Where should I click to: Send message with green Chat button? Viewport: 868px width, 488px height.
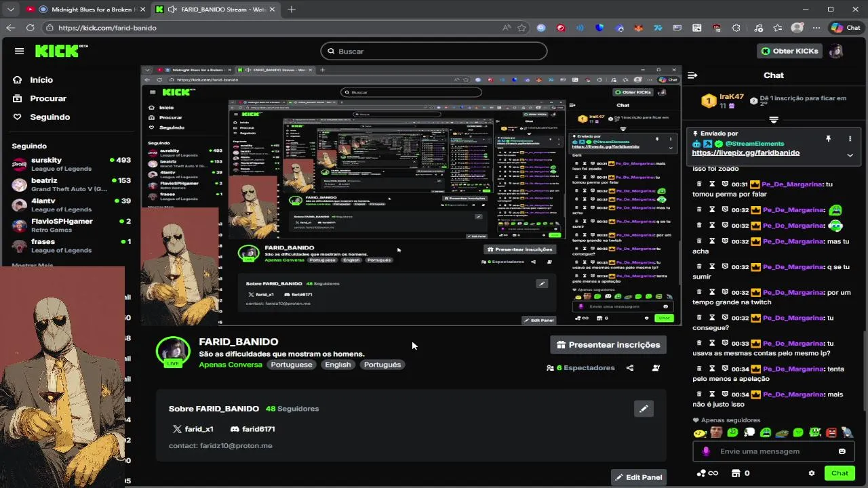(x=840, y=473)
